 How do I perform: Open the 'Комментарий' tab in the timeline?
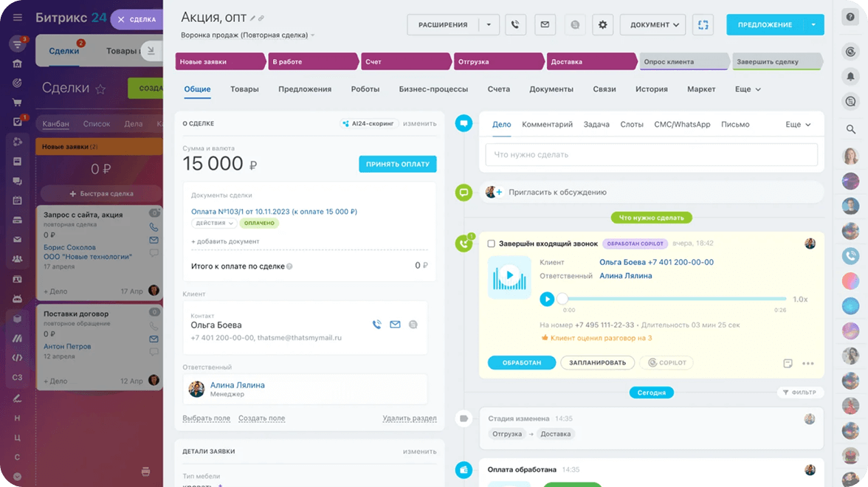tap(547, 125)
